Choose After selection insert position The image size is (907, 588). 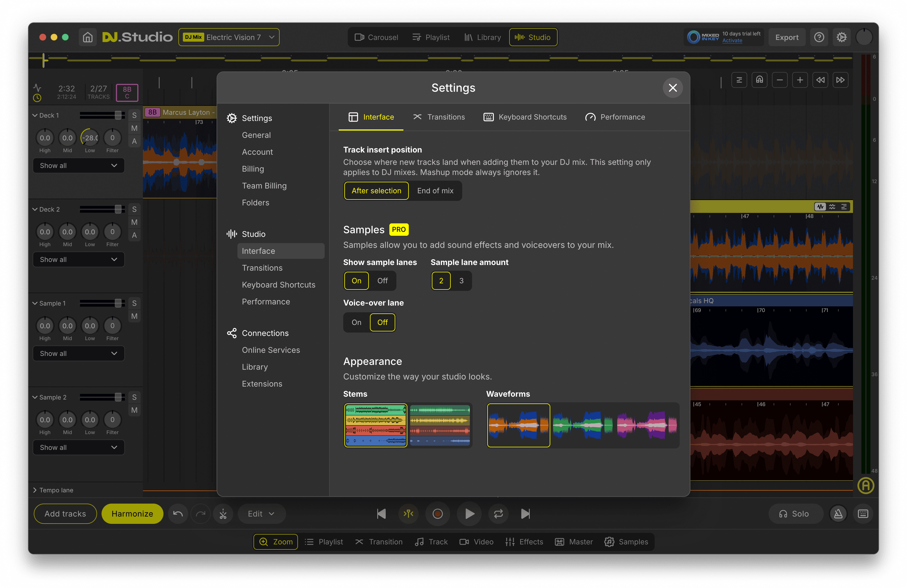click(376, 190)
